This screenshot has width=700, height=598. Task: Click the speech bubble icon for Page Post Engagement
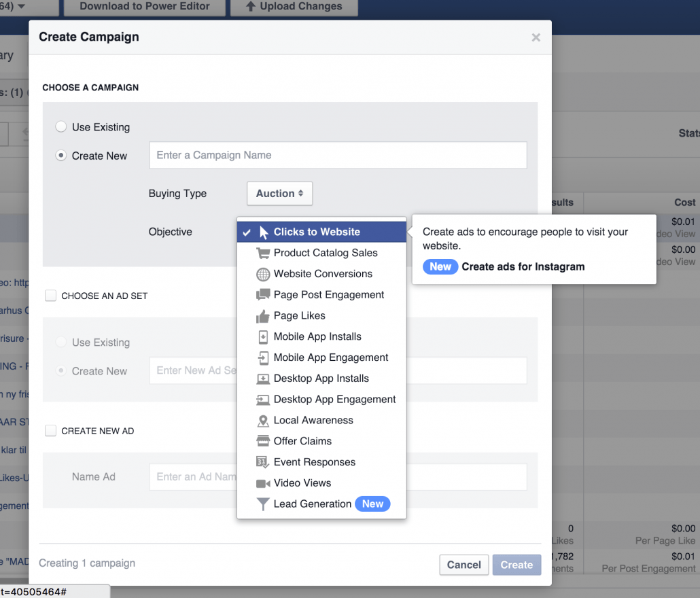[263, 294]
